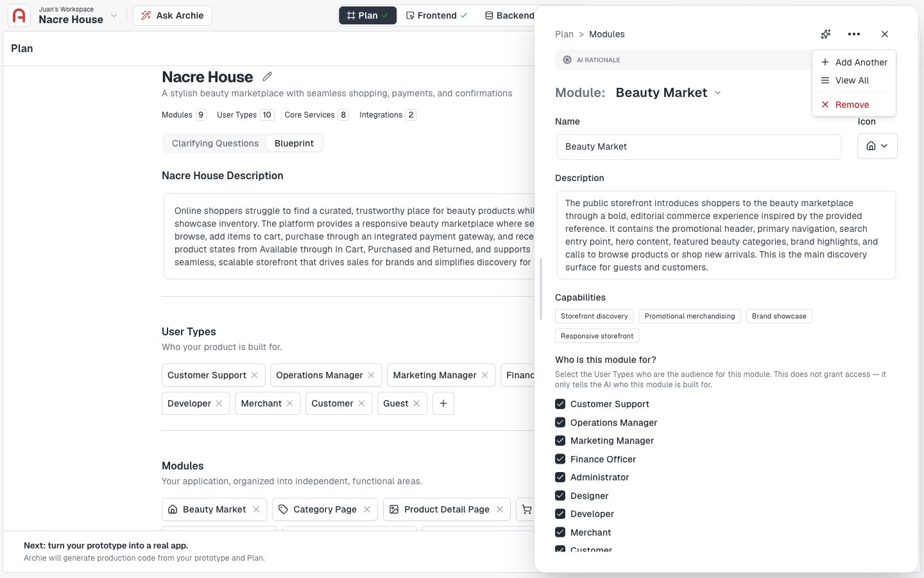This screenshot has height=578, width=924.
Task: Click the Storefront discovery capability tag
Action: tap(594, 316)
